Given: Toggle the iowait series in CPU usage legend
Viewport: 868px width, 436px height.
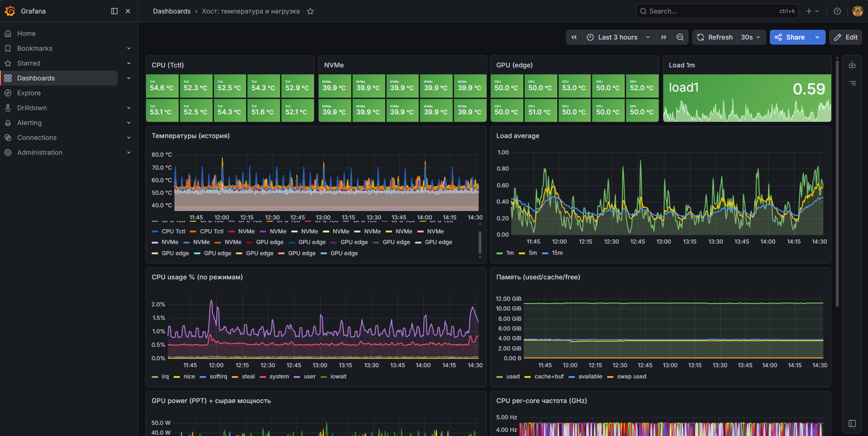Looking at the screenshot, I should pyautogui.click(x=338, y=377).
